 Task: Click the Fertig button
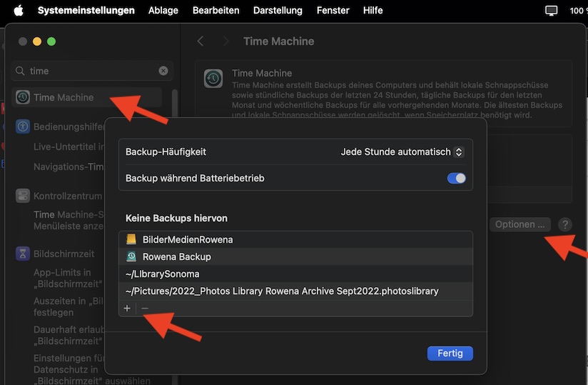(450, 354)
